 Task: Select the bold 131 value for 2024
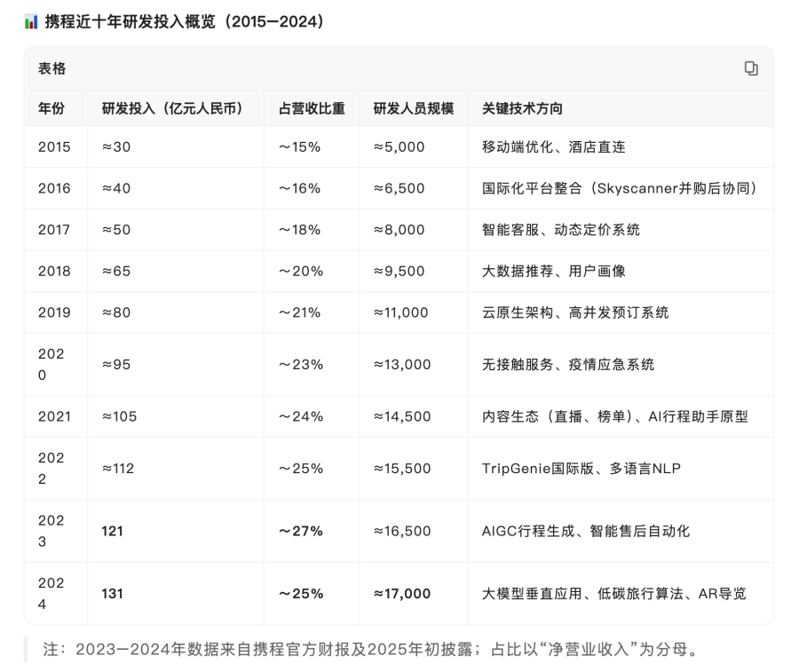point(113,593)
